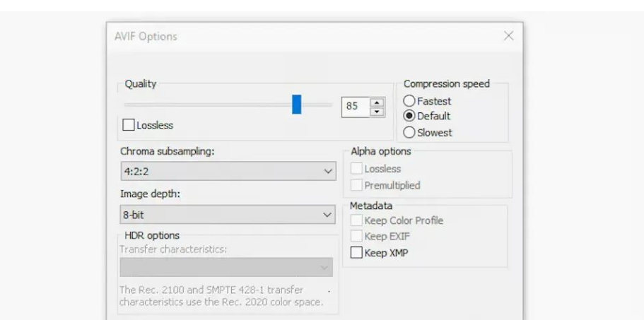Increase quality with the spinner up arrow
Viewport: 644px width, 320px height.
[377, 102]
